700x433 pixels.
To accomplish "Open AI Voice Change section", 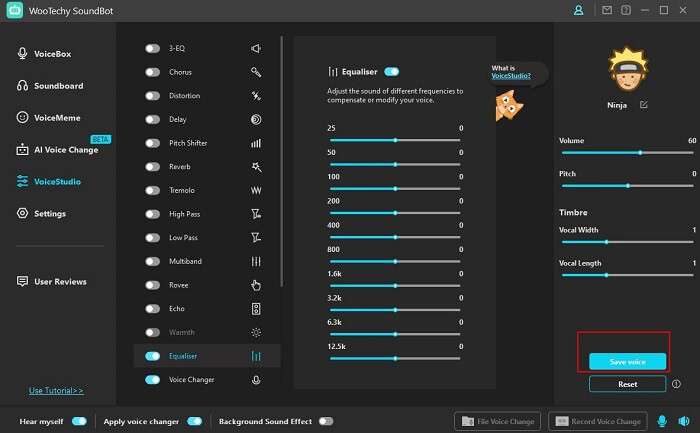I will pyautogui.click(x=57, y=150).
